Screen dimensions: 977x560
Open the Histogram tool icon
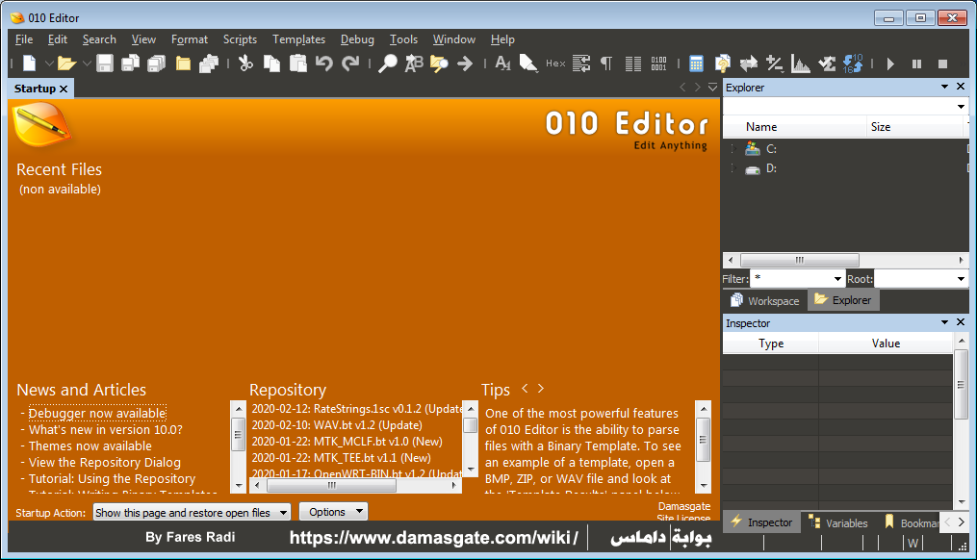point(801,63)
